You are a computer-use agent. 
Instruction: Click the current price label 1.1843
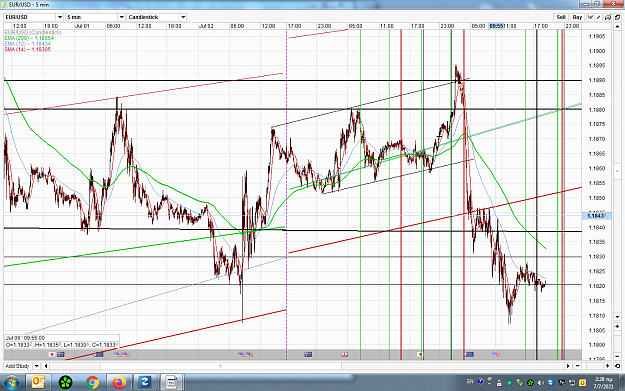(x=596, y=216)
